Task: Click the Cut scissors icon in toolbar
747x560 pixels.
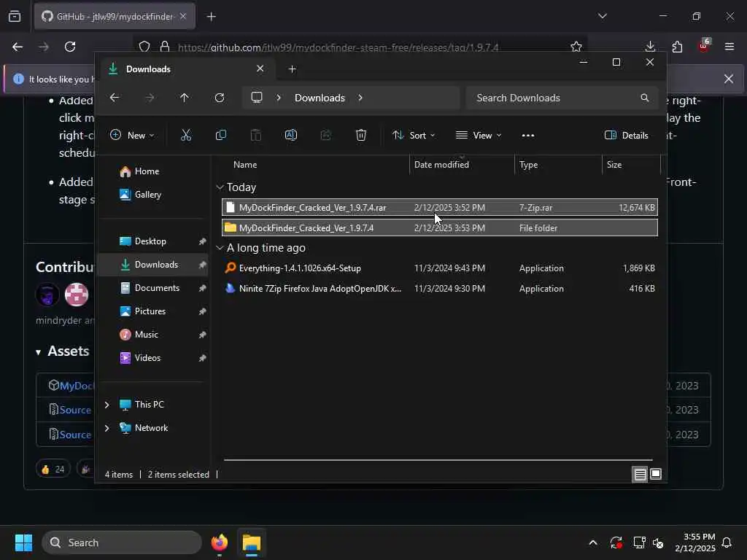Action: (186, 135)
